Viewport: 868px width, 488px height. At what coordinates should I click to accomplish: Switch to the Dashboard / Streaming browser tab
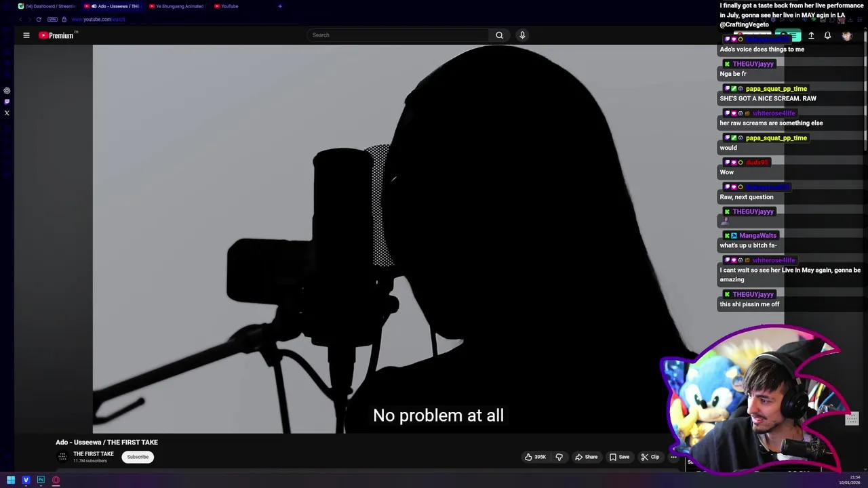[47, 6]
